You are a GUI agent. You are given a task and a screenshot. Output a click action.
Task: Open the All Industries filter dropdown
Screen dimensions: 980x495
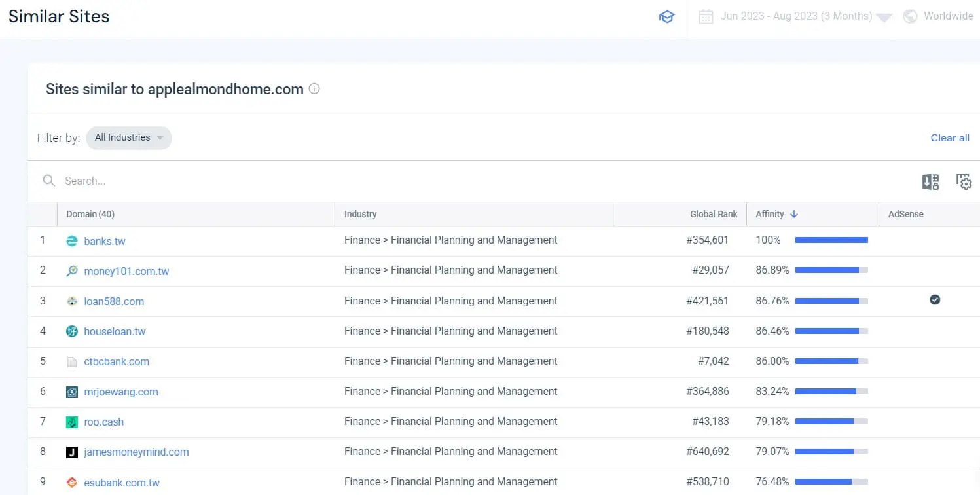129,137
